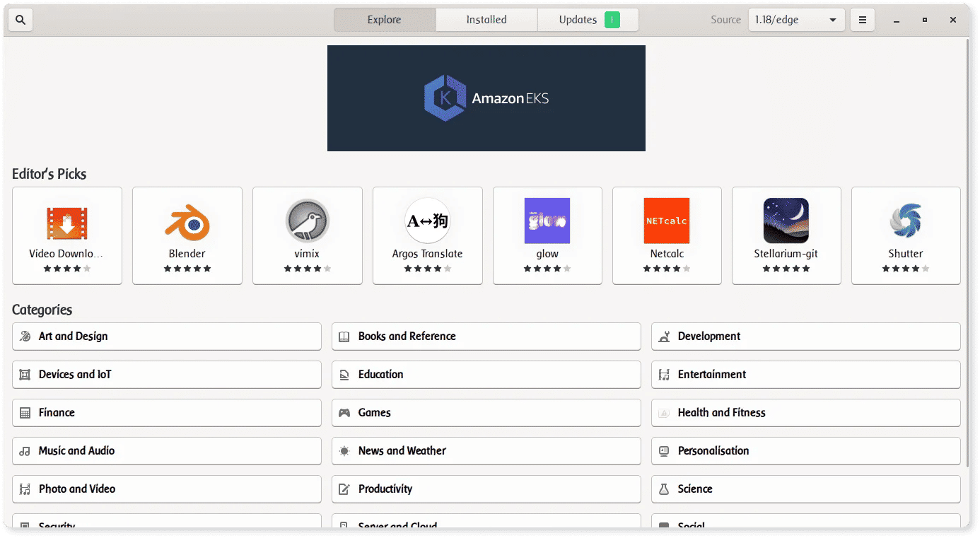Open the hamburger menu button

coord(863,20)
